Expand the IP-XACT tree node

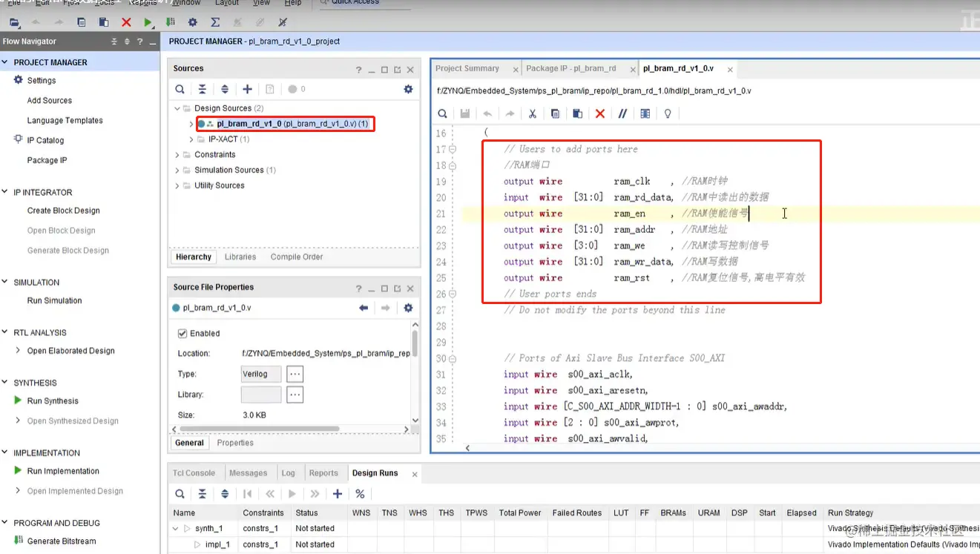coord(191,139)
